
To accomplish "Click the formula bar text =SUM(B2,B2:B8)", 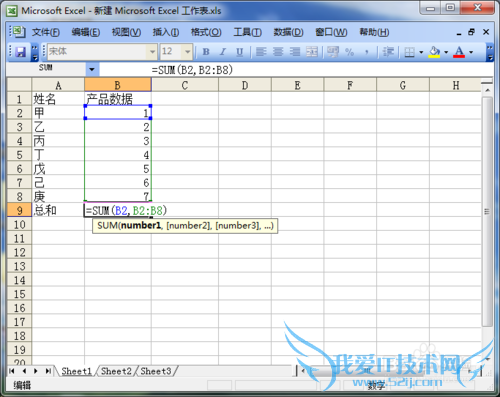I will (x=192, y=70).
